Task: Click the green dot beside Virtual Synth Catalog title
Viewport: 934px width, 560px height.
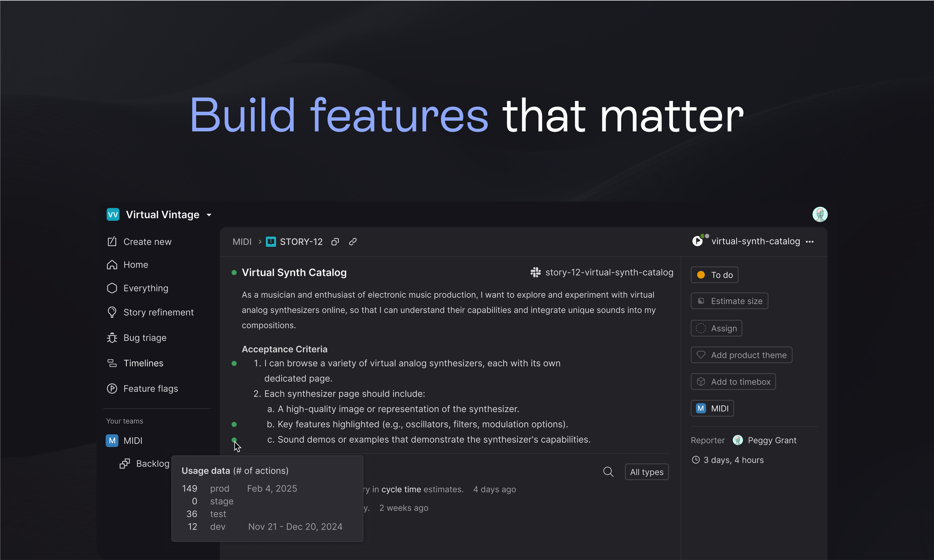Action: point(234,273)
